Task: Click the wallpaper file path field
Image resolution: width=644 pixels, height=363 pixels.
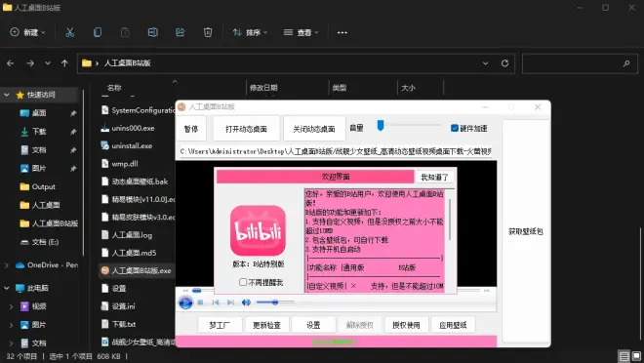Action: point(336,151)
